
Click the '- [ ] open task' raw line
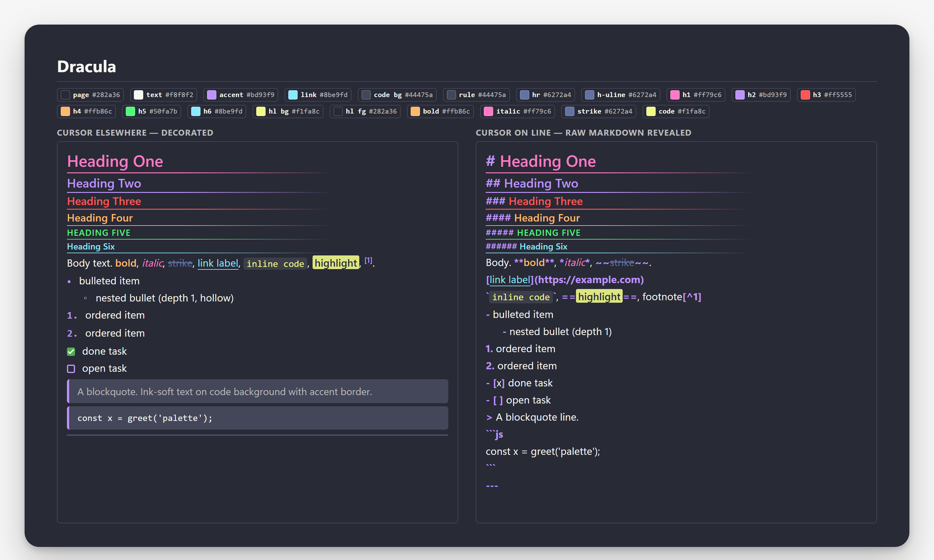pos(518,400)
